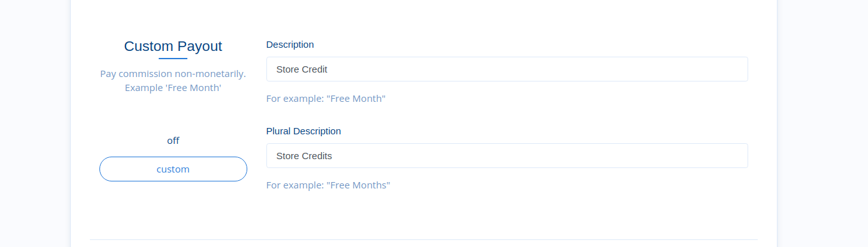Click the Description field label
Screen dimensions: 868x247
(x=290, y=45)
